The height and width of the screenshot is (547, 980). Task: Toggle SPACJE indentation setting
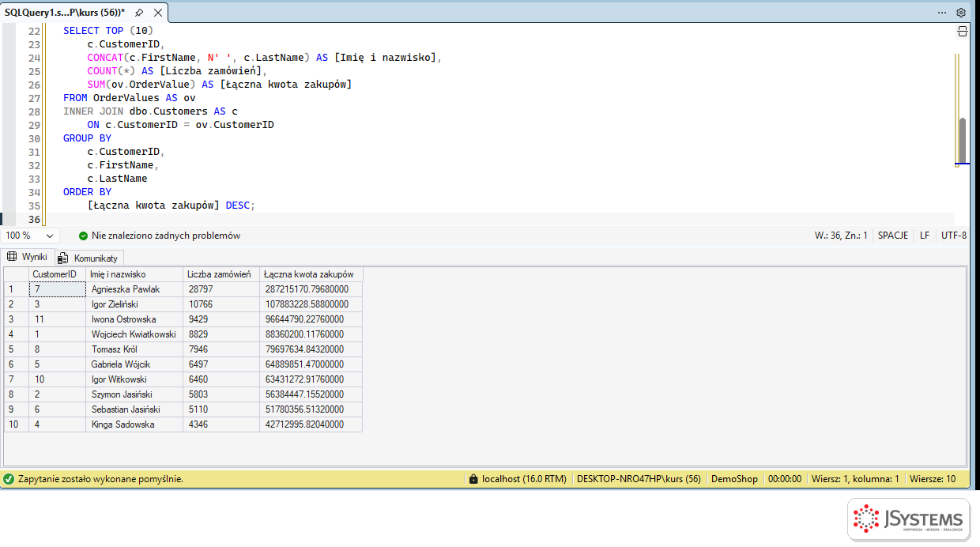(893, 236)
